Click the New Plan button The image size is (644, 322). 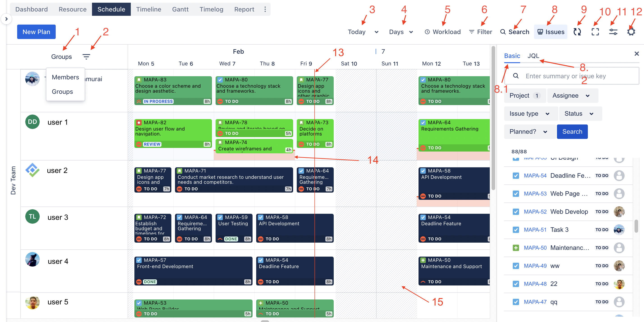(x=36, y=32)
